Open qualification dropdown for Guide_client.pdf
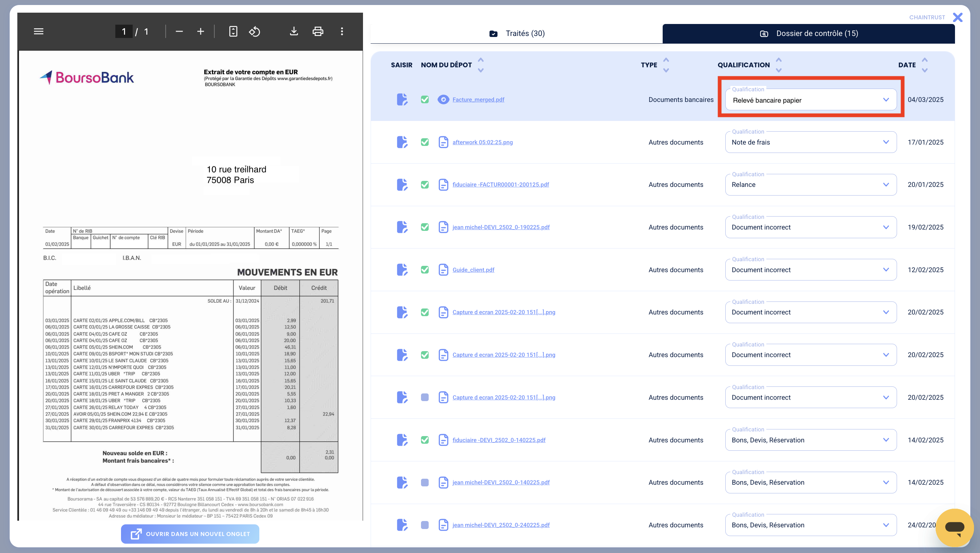This screenshot has width=980, height=553. pos(811,270)
